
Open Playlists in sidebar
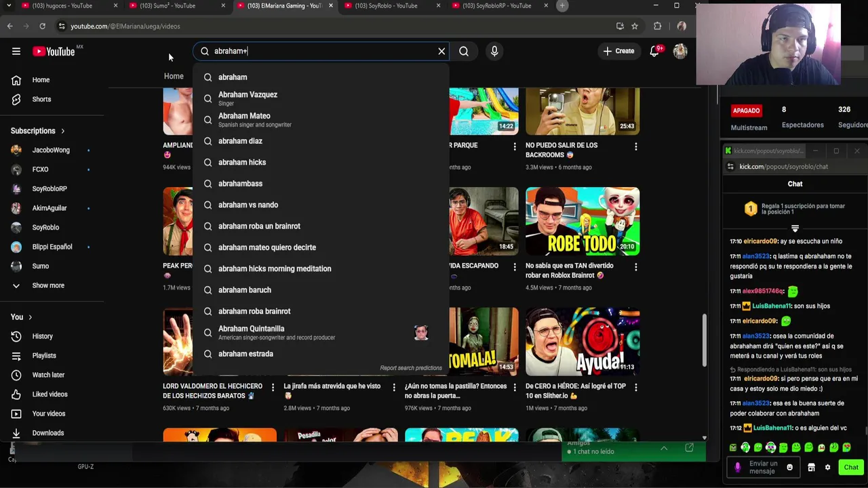[44, 355]
